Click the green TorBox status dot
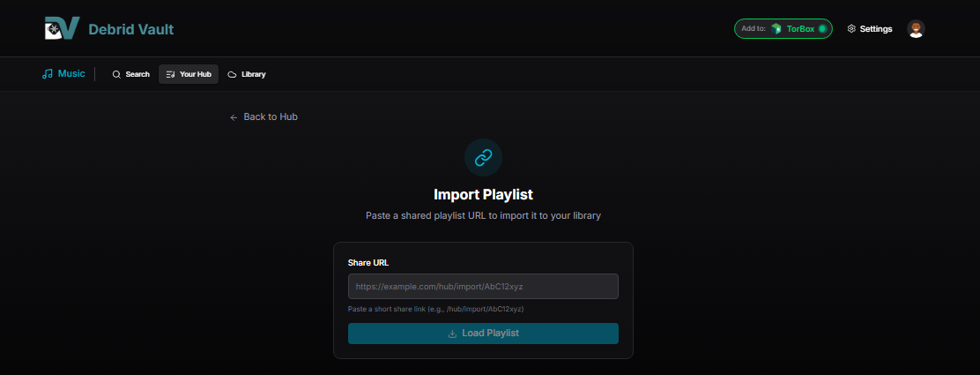Viewport: 980px width, 375px height. (x=822, y=29)
